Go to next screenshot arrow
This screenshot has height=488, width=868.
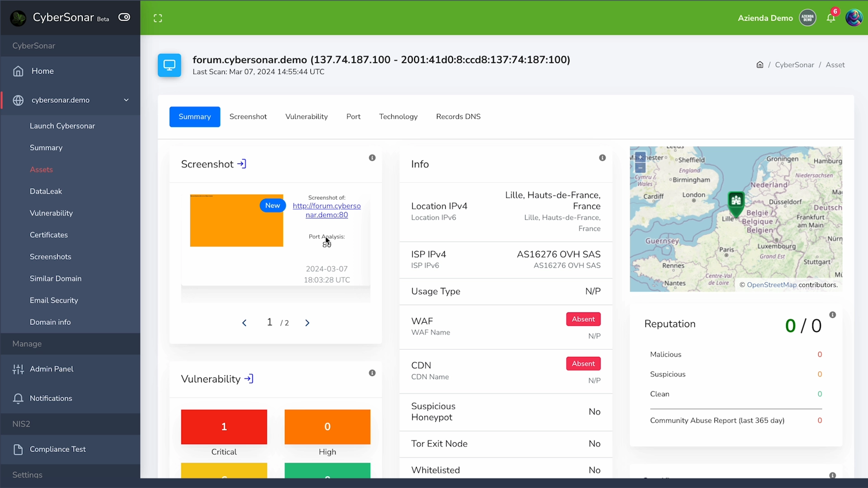(x=307, y=323)
